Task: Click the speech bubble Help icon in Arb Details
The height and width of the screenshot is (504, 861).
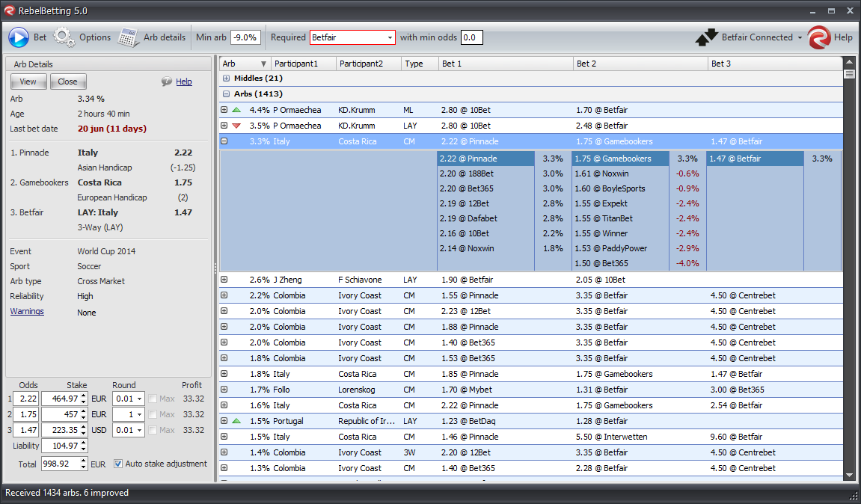Action: coord(167,82)
